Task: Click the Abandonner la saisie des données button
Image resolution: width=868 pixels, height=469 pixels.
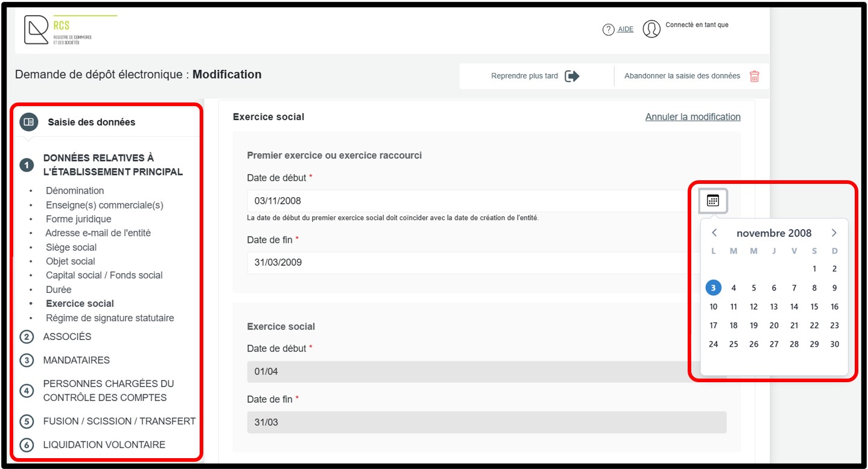Action: tap(682, 76)
